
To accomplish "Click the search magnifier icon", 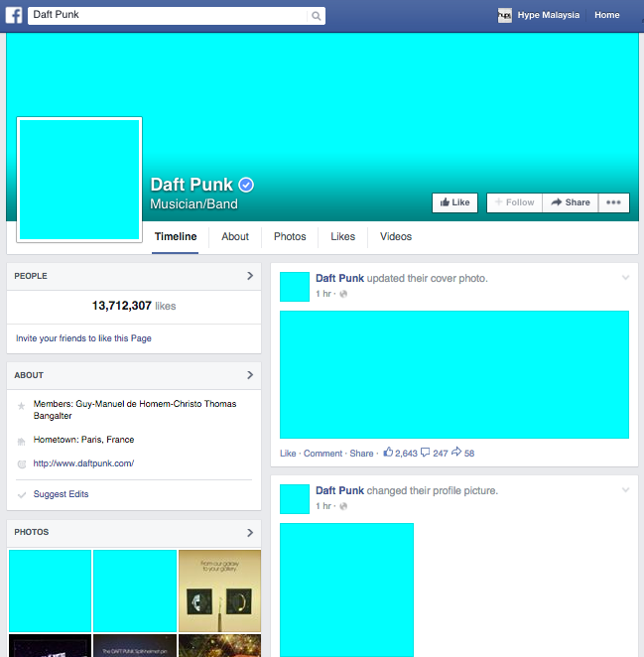I will point(317,16).
